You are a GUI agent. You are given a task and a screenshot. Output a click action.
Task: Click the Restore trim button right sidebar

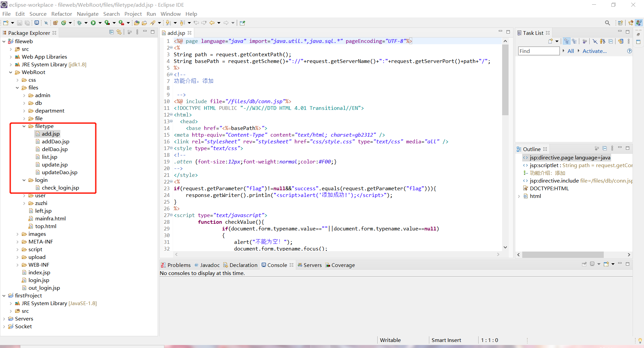pyautogui.click(x=638, y=34)
